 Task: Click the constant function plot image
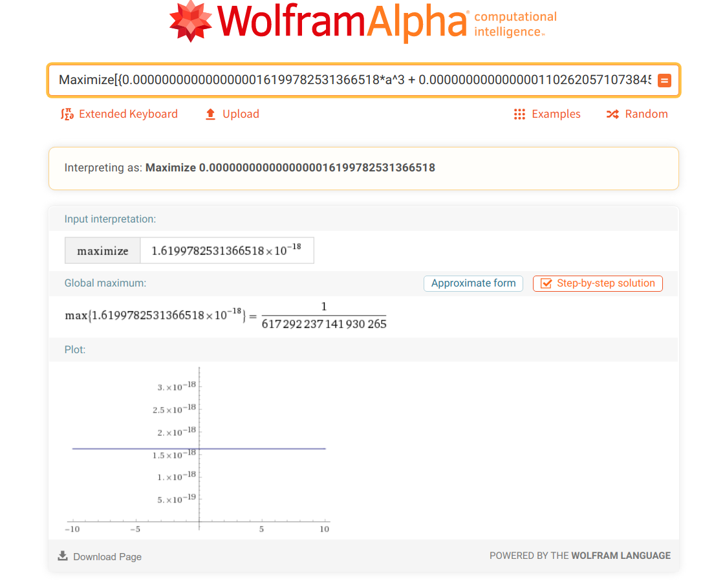tap(199, 450)
